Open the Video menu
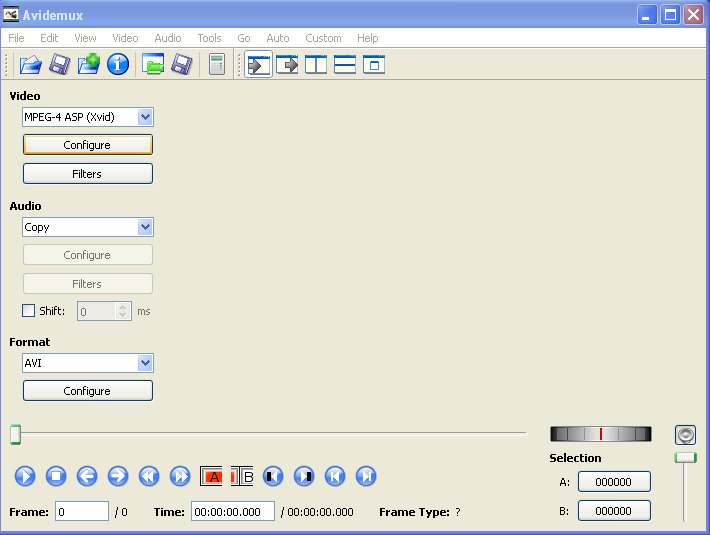 [125, 38]
